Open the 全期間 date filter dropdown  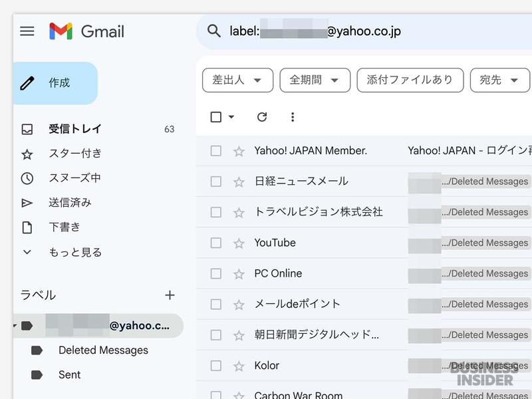tap(315, 80)
